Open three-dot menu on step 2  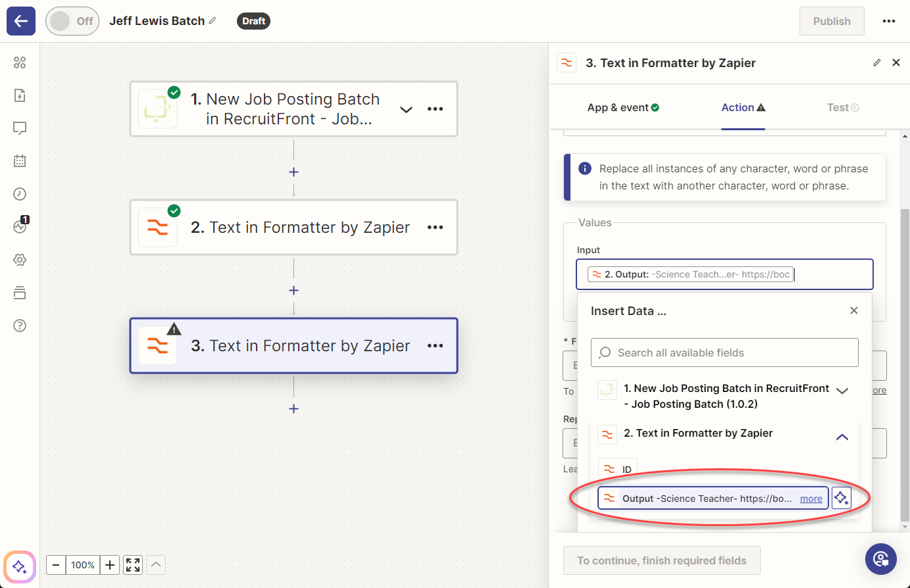tap(435, 228)
